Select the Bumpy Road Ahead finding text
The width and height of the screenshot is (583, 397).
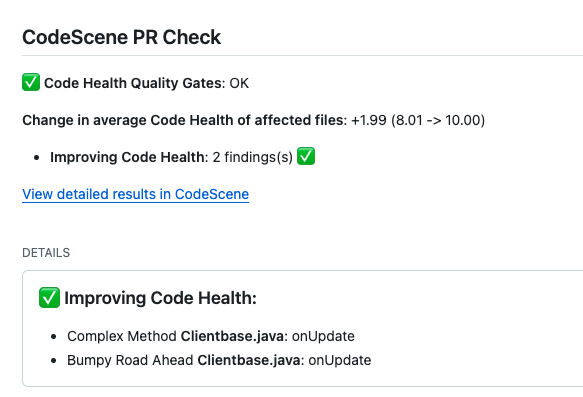pyautogui.click(x=130, y=360)
